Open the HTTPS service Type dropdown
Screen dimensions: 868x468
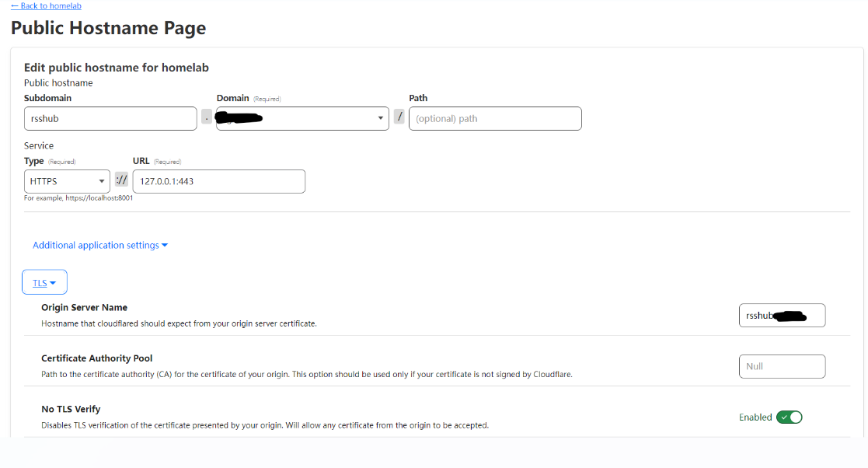point(67,181)
